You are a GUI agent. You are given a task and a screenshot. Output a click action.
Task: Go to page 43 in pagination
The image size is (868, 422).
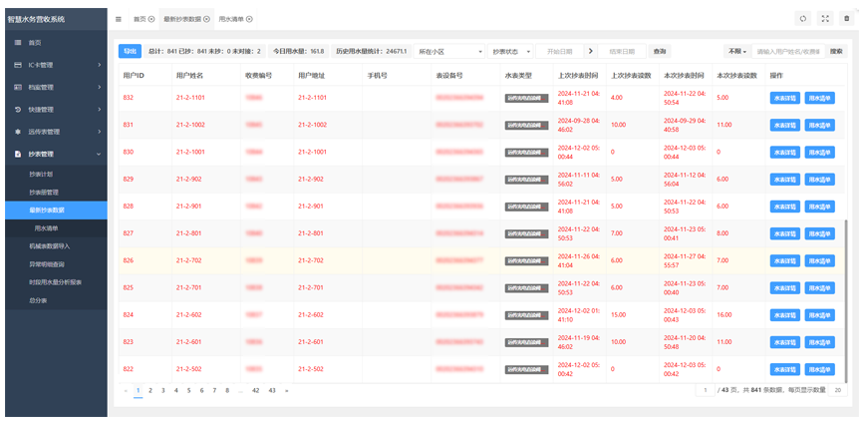point(271,390)
